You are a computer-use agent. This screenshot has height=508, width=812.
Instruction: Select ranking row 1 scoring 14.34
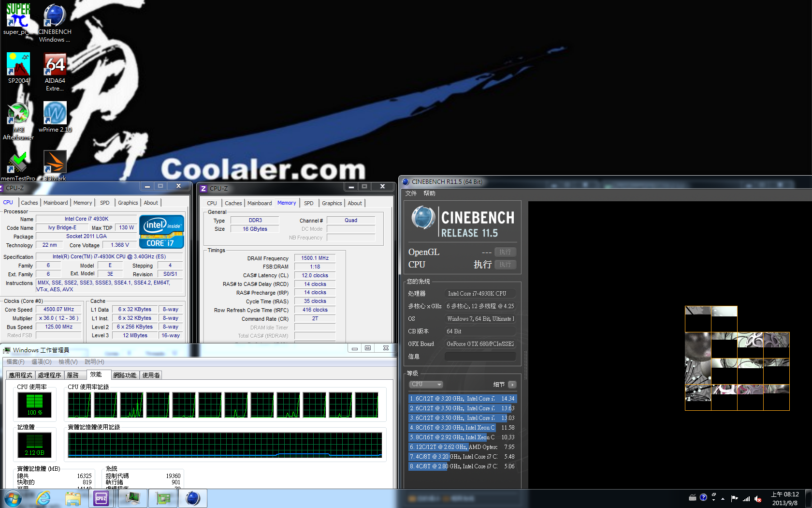click(463, 399)
